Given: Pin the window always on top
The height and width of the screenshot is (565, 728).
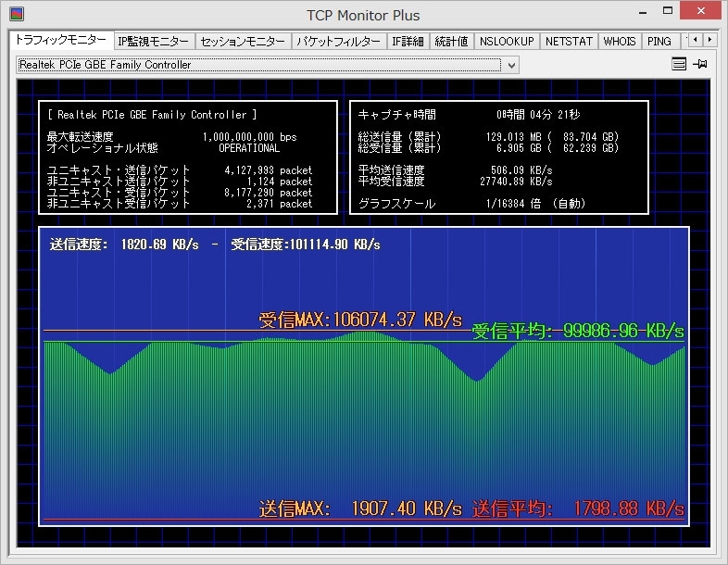Looking at the screenshot, I should point(700,64).
